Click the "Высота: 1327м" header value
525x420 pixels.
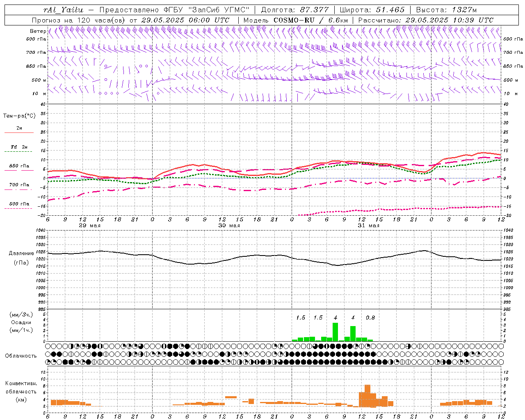point(446,10)
